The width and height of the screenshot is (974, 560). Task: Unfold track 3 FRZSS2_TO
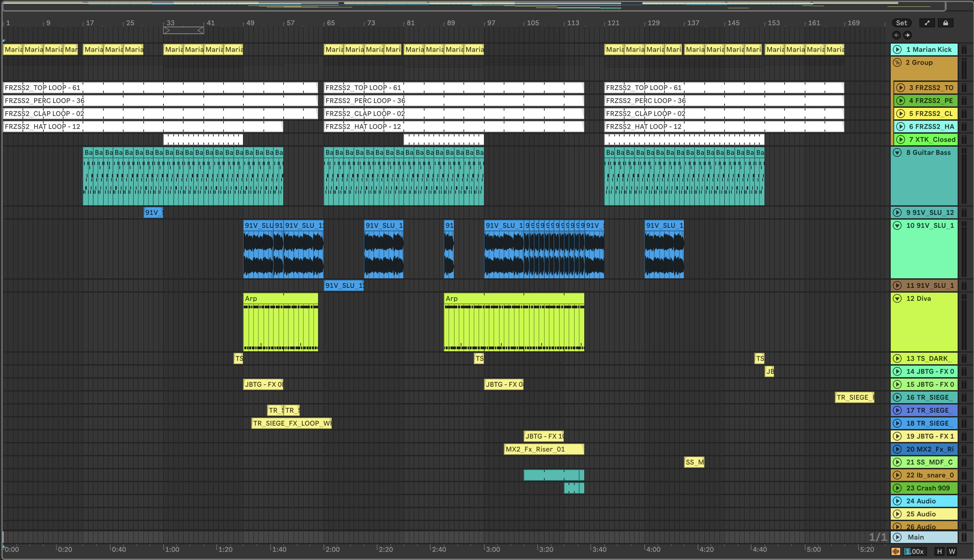pos(900,88)
